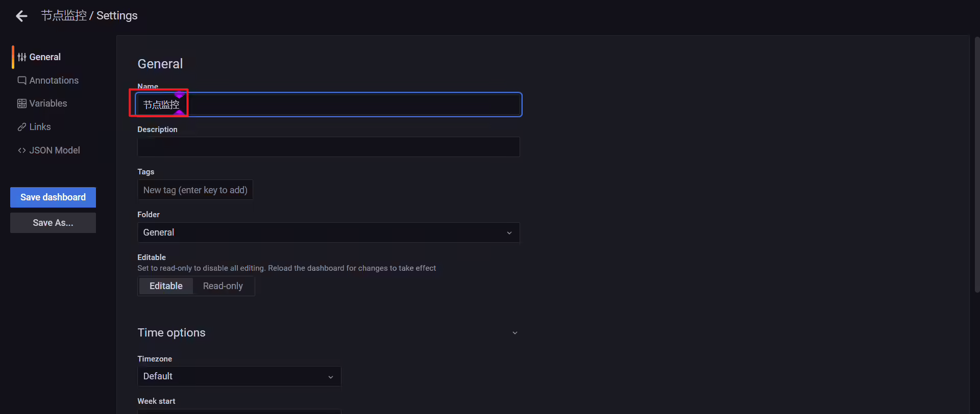Click the Week start label

pos(156,401)
